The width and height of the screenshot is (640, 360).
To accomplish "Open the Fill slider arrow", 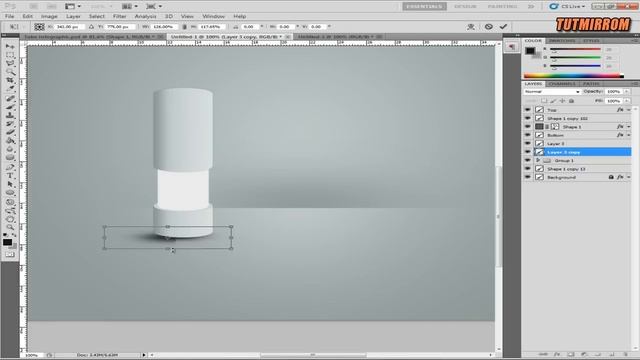I will [627, 101].
